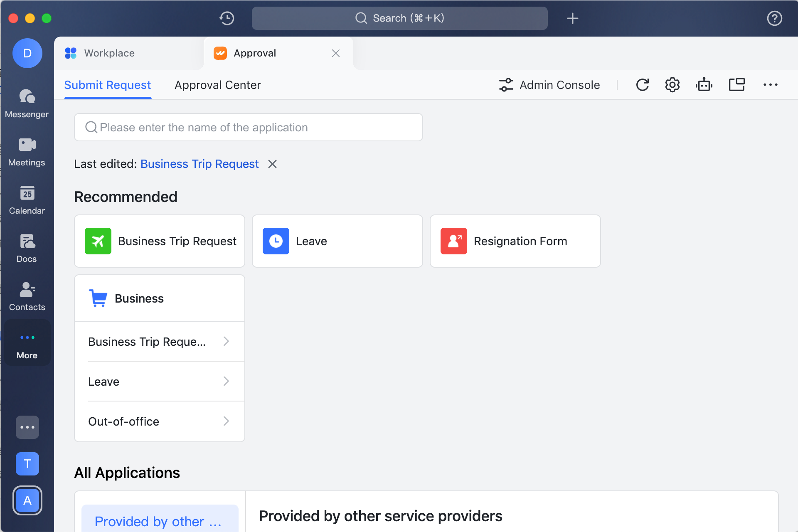The height and width of the screenshot is (532, 798).
Task: Open Approval settings gear icon
Action: (x=672, y=85)
